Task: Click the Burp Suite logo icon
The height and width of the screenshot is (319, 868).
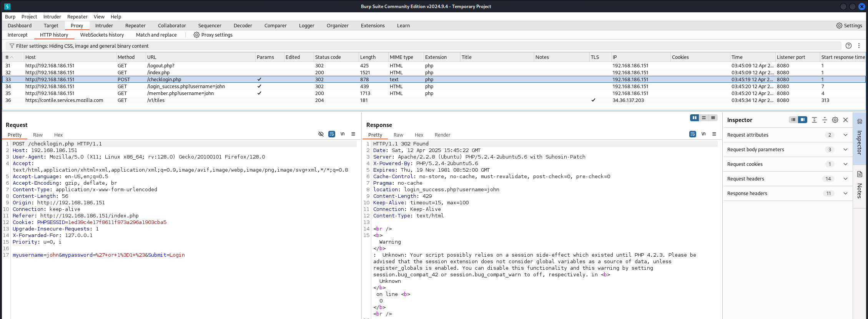Action: [7, 6]
